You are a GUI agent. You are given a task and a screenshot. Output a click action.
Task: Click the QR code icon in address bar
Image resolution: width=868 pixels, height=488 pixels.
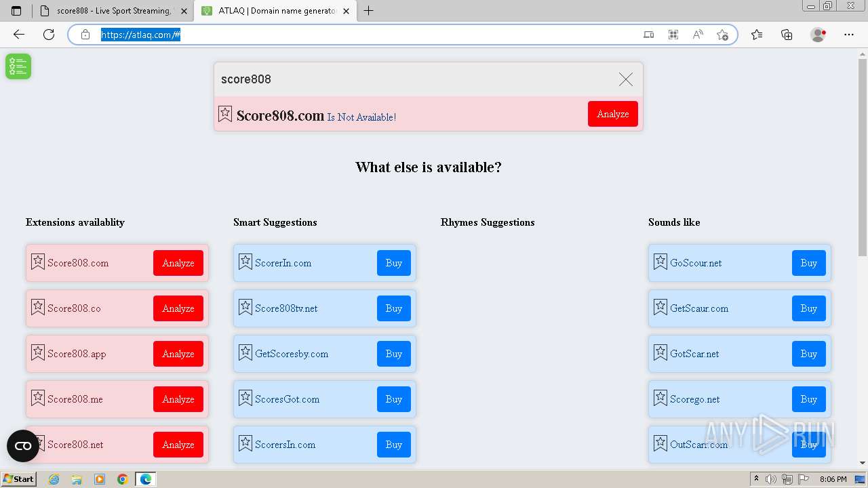click(673, 35)
